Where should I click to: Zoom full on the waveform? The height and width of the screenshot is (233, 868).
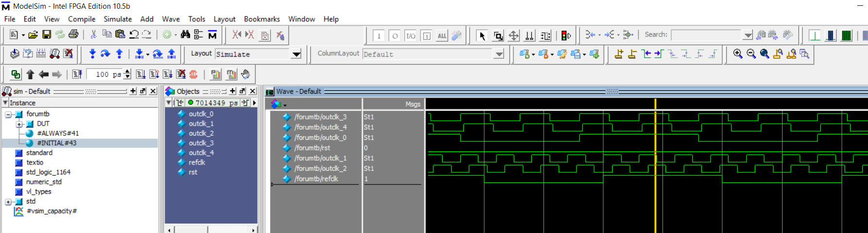pyautogui.click(x=765, y=54)
